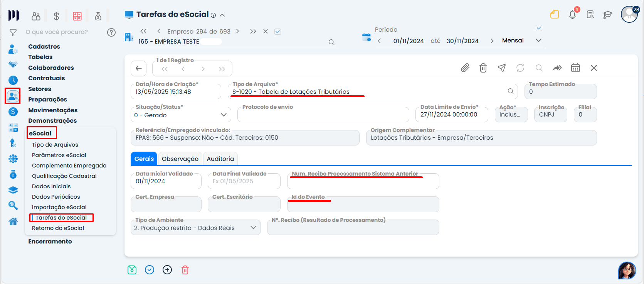Collapse the Tarefas do eSocial title chevron
Screen dimensions: 644x284
coord(222,15)
